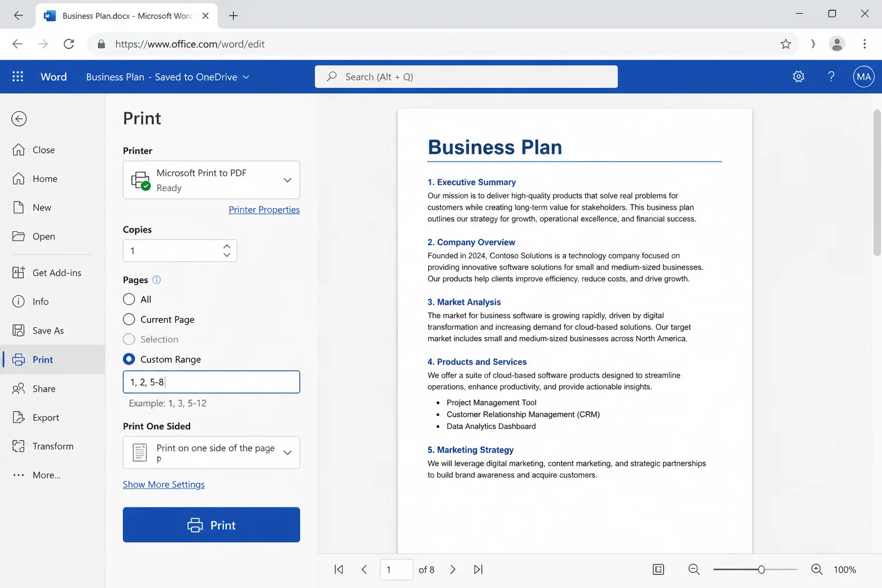The image size is (882, 588).
Task: Go to first page of preview
Action: [x=339, y=570]
